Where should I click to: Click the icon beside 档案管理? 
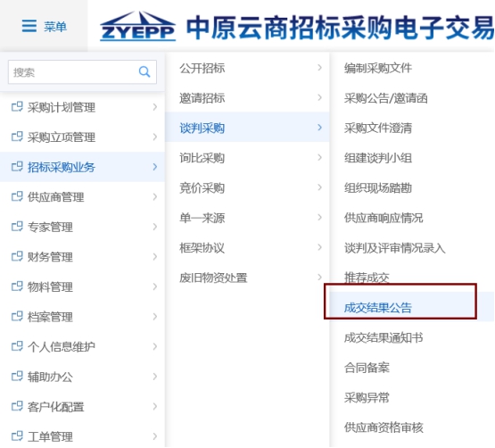(x=17, y=316)
